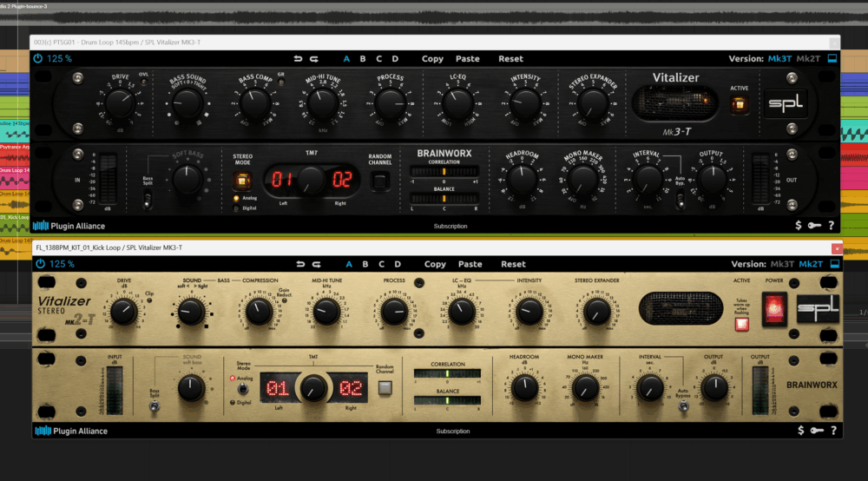Image resolution: width=868 pixels, height=481 pixels.
Task: Click Mk2-T TMT left channel 01 display
Action: (278, 389)
